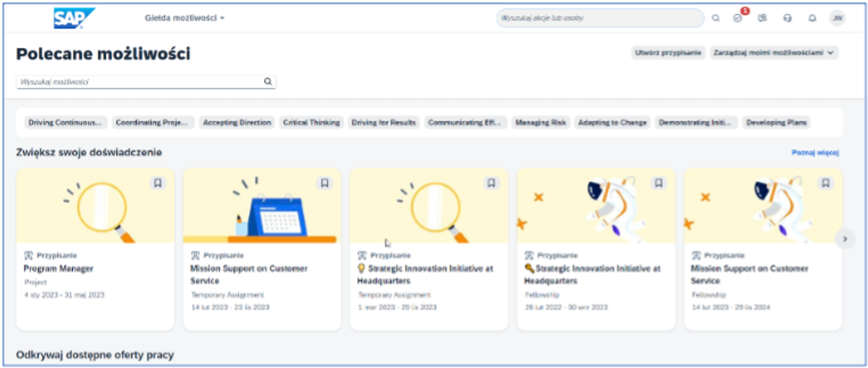The image size is (868, 368).
Task: Open Mission Support on Customer Service Temporary Assignment
Action: (249, 274)
